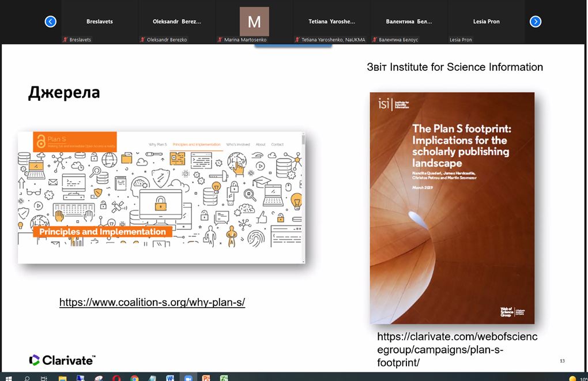
Task: Open Excel from the taskbar
Action: click(224, 378)
